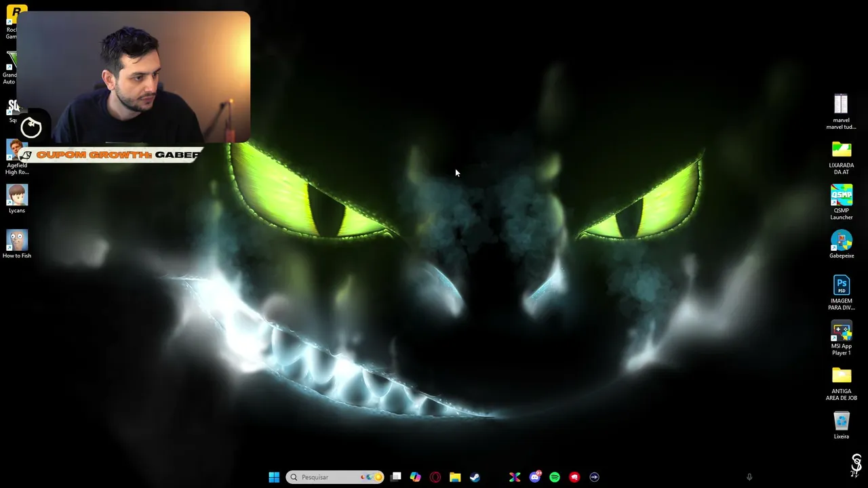Select the IMAGEM PARA DIV... PSD file
The width and height of the screenshot is (868, 488).
[x=841, y=293]
